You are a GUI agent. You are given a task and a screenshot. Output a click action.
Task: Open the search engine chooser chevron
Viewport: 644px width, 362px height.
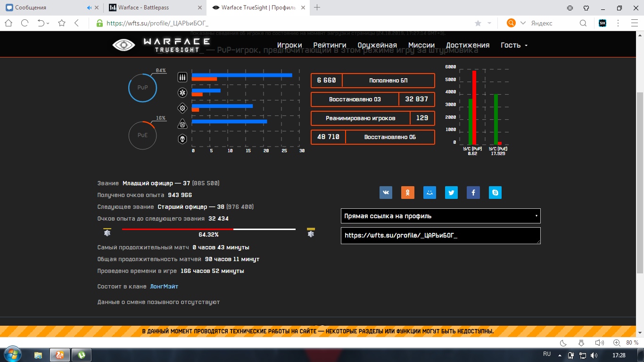pyautogui.click(x=523, y=23)
